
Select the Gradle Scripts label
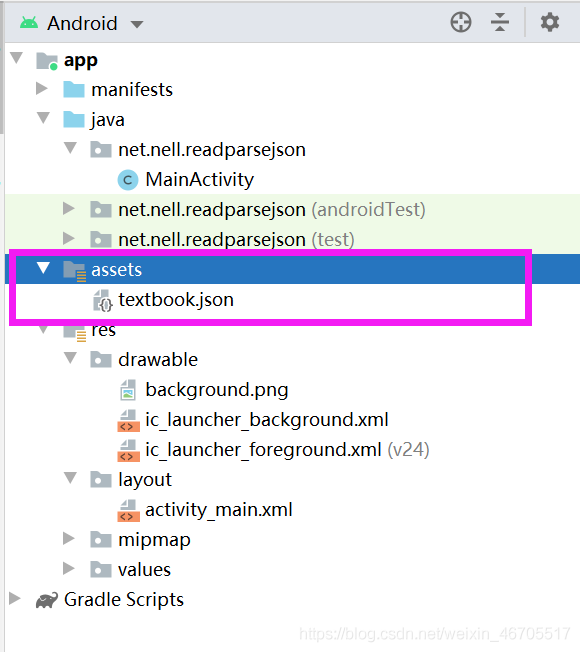coord(124,600)
